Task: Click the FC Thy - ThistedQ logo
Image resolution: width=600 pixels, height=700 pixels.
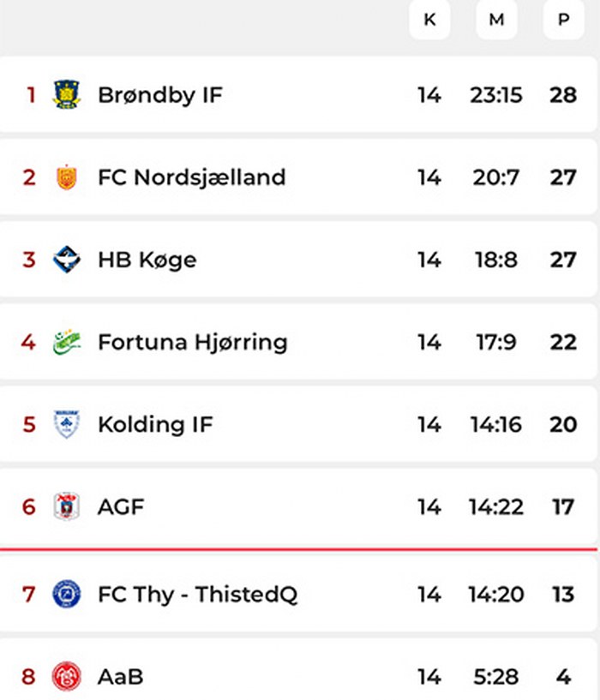Action: click(66, 594)
